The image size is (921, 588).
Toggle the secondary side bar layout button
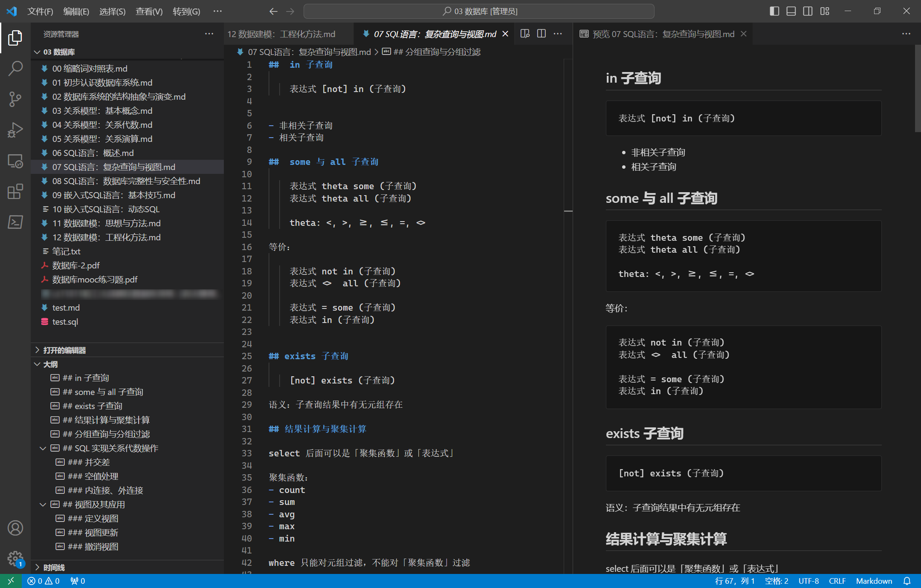pos(808,11)
